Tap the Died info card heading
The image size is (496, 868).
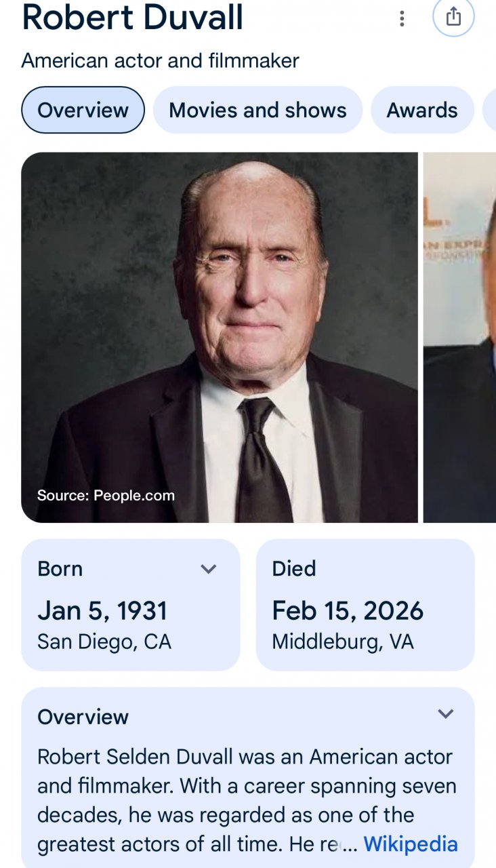coord(294,568)
